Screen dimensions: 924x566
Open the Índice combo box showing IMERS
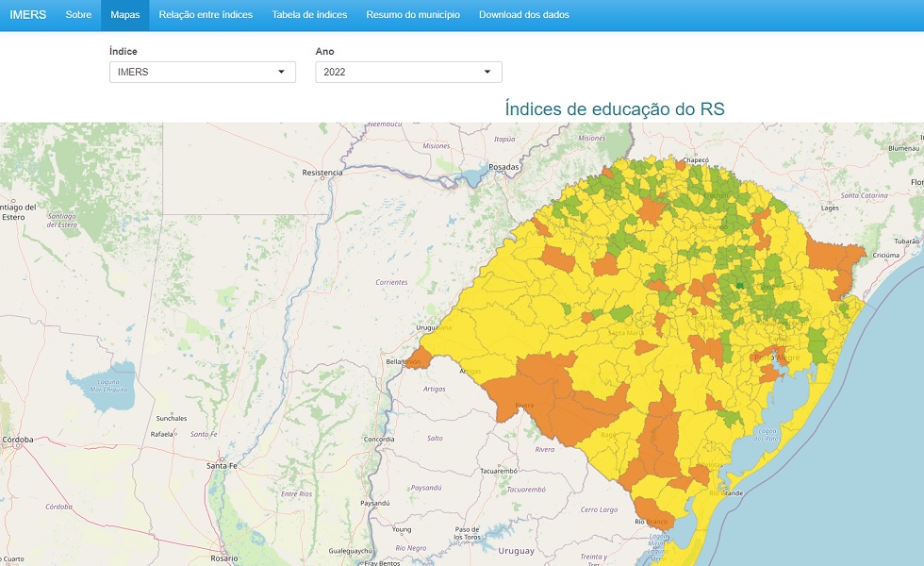pyautogui.click(x=189, y=72)
